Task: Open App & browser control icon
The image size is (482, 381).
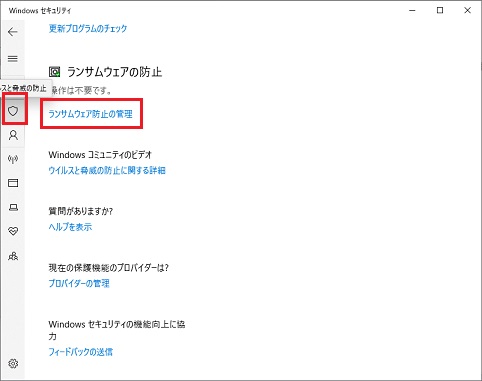Action: coord(13,183)
